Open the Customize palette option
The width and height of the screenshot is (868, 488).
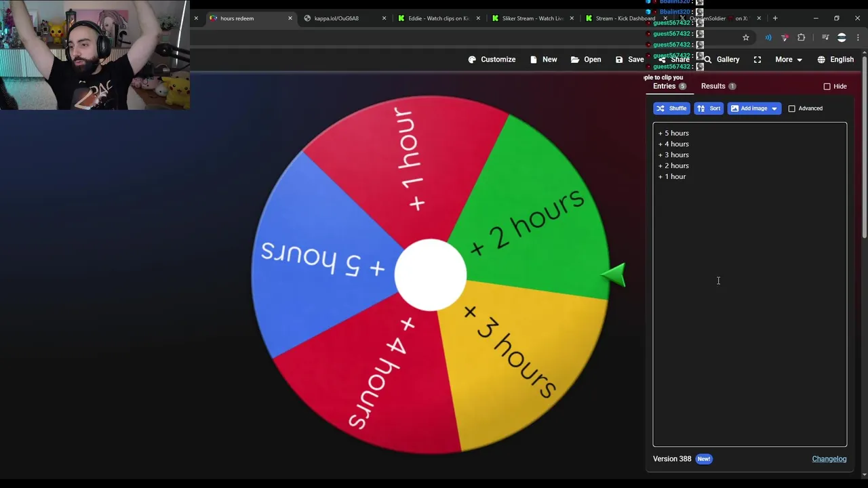(x=492, y=60)
